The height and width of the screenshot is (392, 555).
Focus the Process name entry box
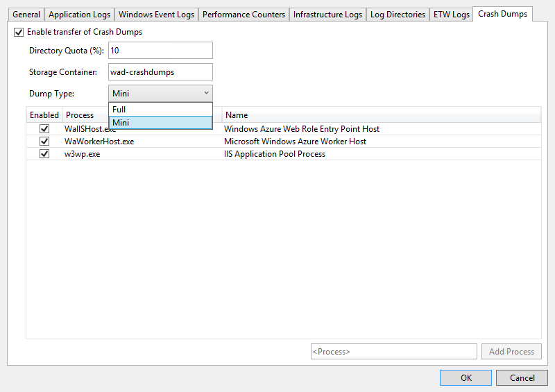(393, 352)
